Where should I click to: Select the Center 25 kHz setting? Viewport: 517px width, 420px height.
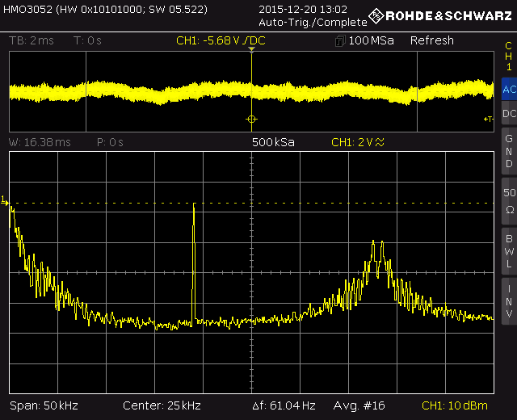[162, 405]
